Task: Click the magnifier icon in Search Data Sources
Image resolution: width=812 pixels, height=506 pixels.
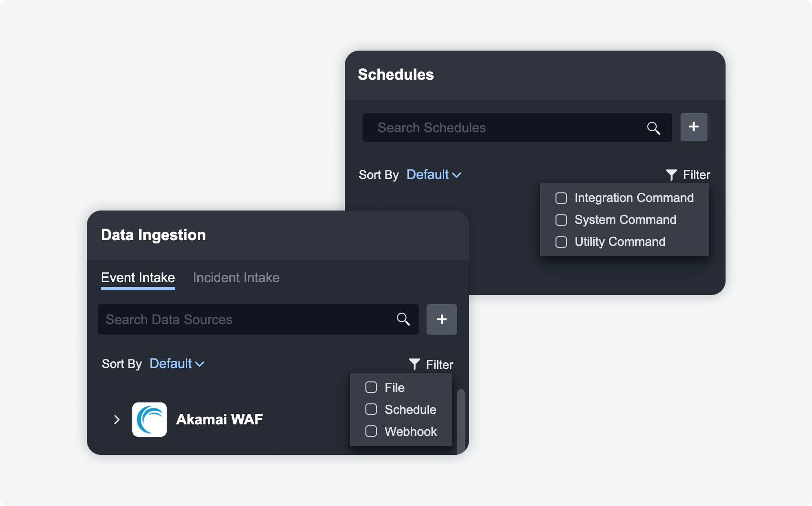Action: [x=403, y=319]
